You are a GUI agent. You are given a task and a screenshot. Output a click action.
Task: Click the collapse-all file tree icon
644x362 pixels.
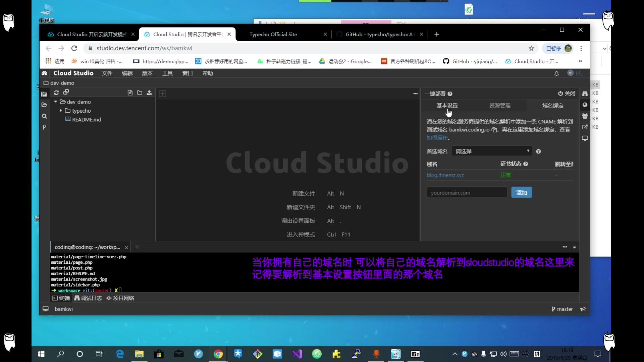click(66, 92)
